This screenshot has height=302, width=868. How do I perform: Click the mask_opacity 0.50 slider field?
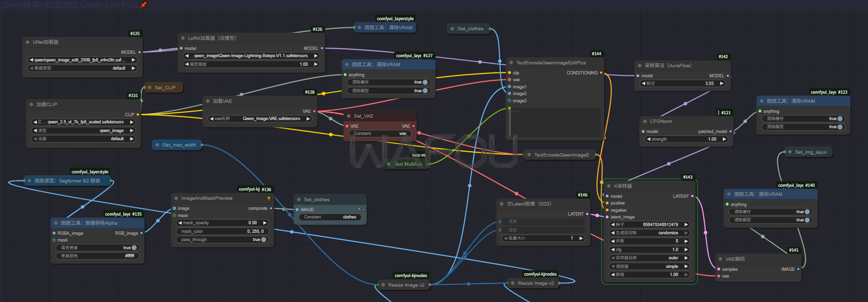222,223
